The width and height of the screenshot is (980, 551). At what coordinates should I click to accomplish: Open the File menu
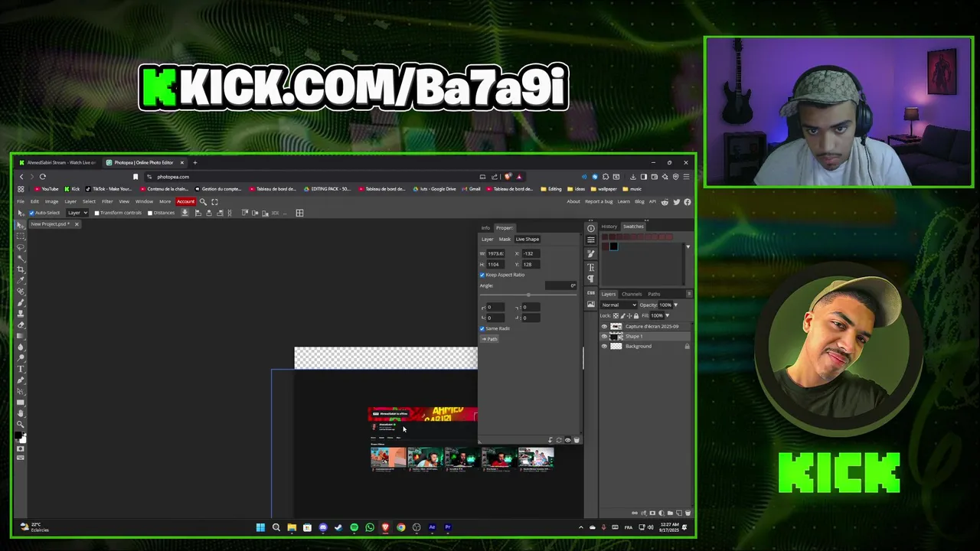[21, 201]
